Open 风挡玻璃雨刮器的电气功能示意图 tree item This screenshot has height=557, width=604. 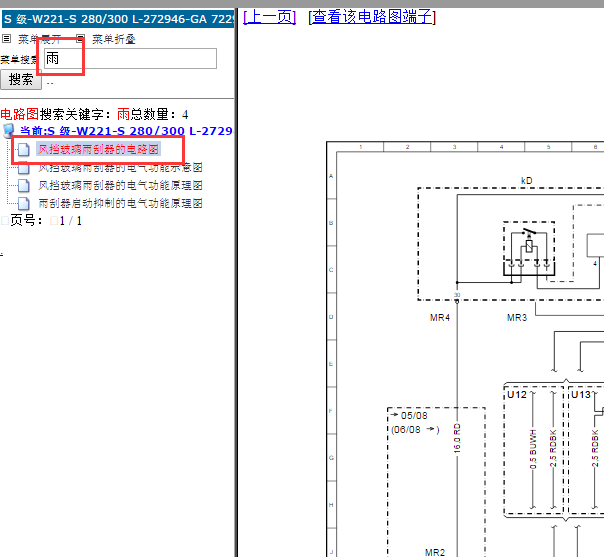point(120,168)
